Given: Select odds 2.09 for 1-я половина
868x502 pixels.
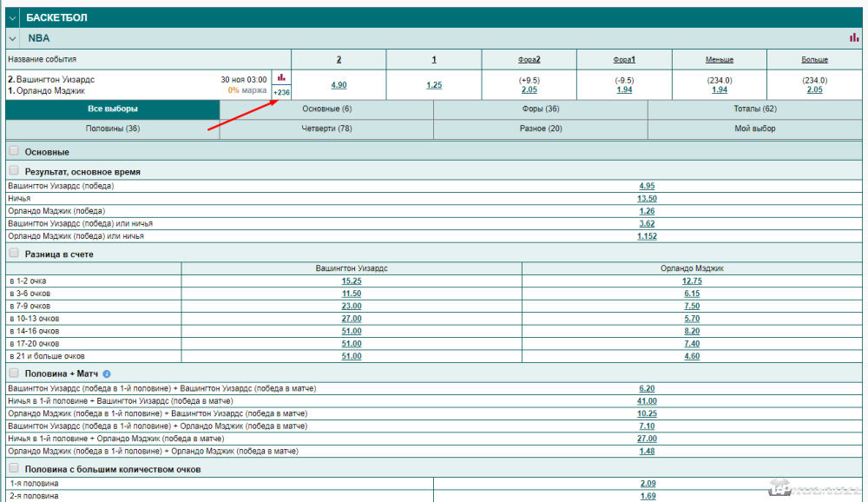Looking at the screenshot, I should pos(648,483).
